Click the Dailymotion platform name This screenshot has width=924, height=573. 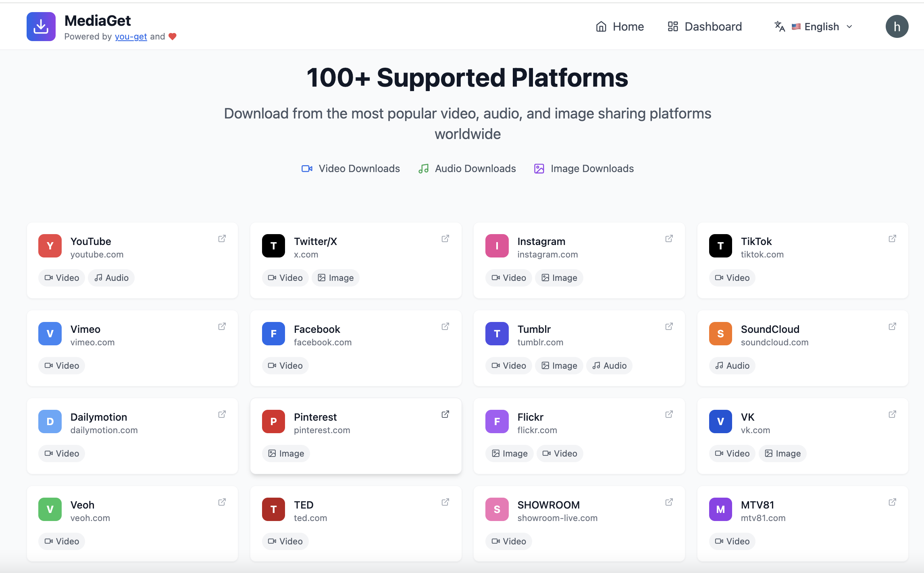99,417
